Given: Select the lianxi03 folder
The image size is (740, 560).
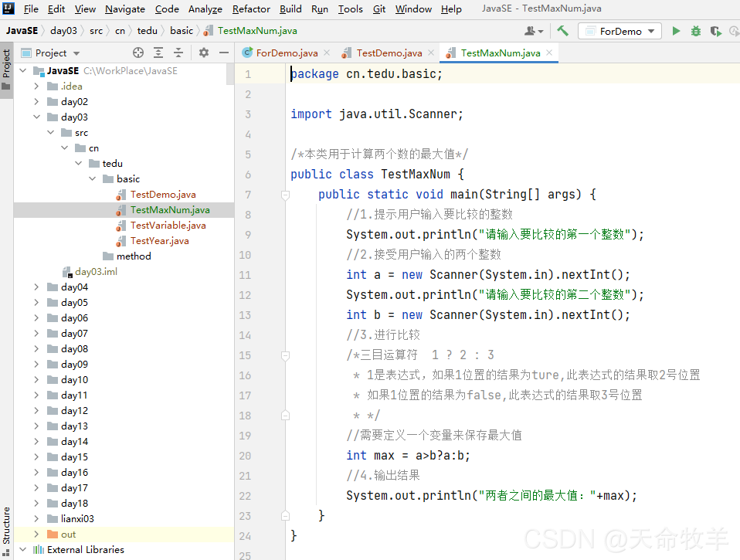Looking at the screenshot, I should (77, 519).
